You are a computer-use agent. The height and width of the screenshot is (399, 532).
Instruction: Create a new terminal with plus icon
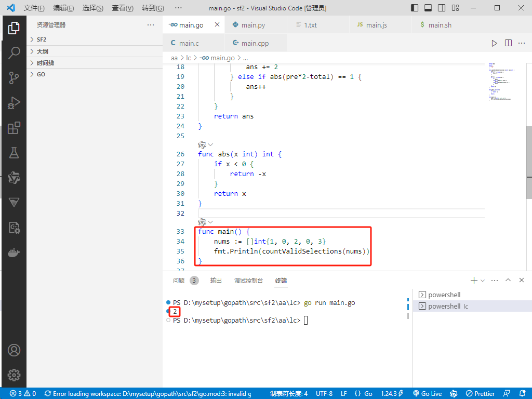[474, 280]
